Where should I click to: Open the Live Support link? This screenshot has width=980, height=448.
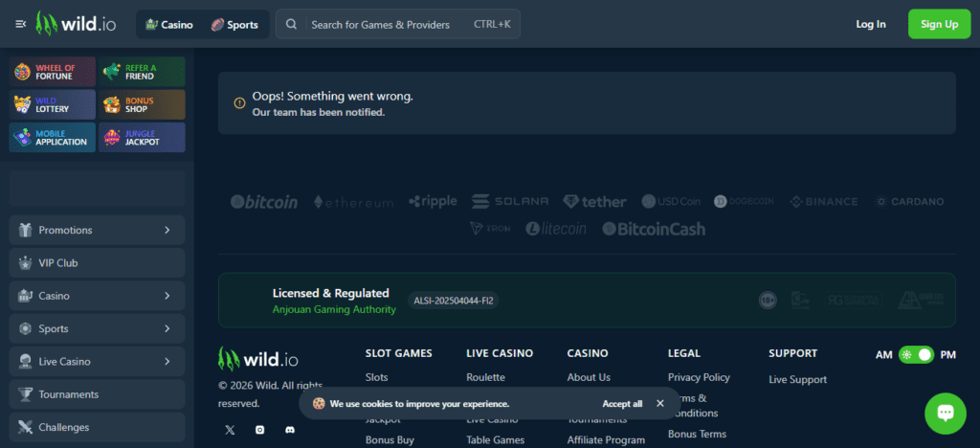(x=797, y=379)
